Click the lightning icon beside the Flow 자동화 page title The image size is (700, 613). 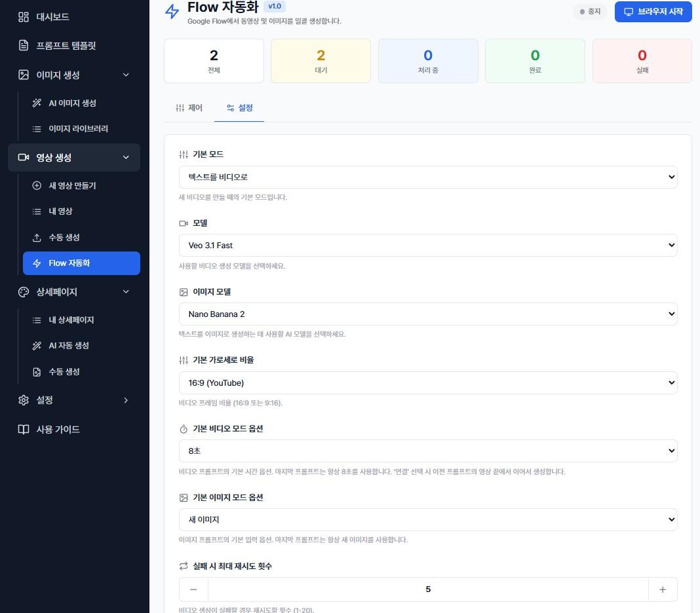pos(172,11)
